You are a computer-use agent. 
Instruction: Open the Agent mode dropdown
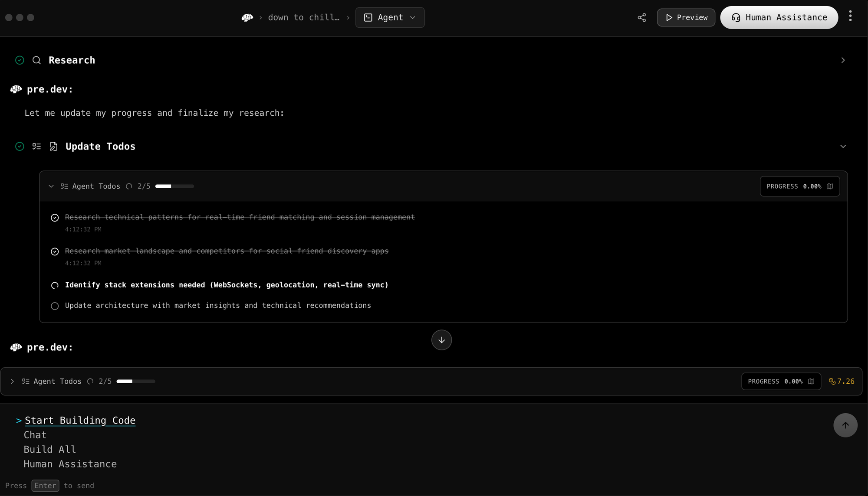click(390, 17)
